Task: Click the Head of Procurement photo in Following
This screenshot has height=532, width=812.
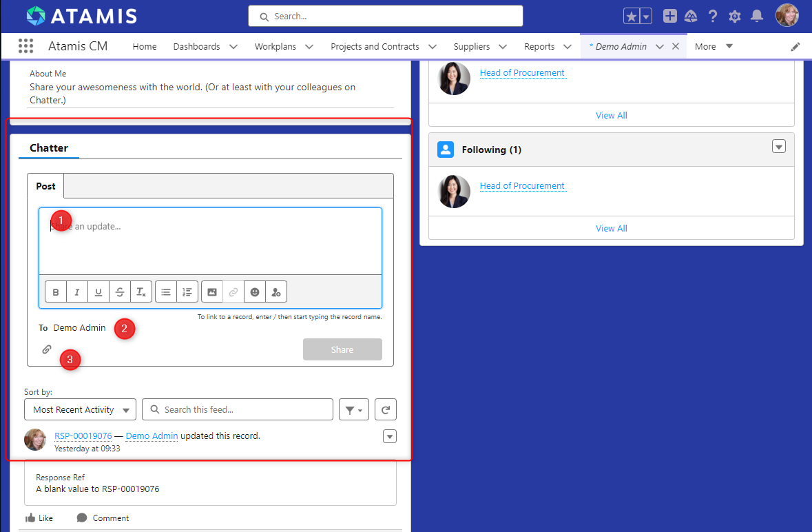Action: 454,191
